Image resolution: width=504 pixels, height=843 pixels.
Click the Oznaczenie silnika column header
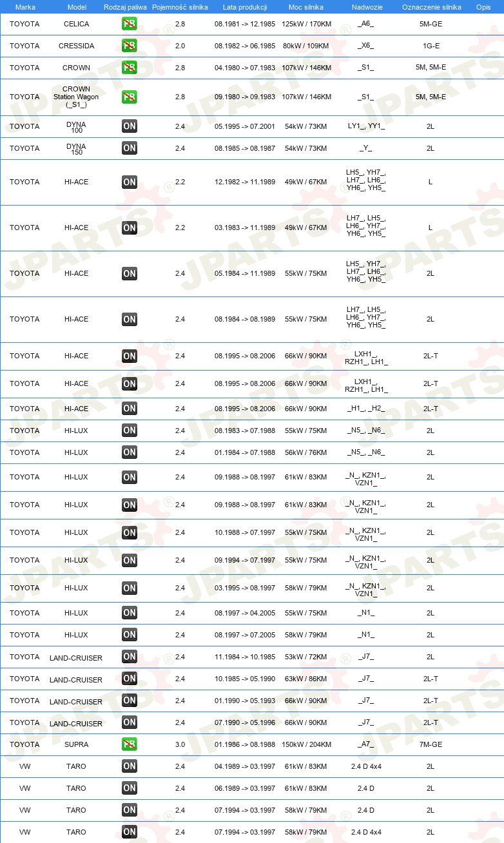(431, 7)
